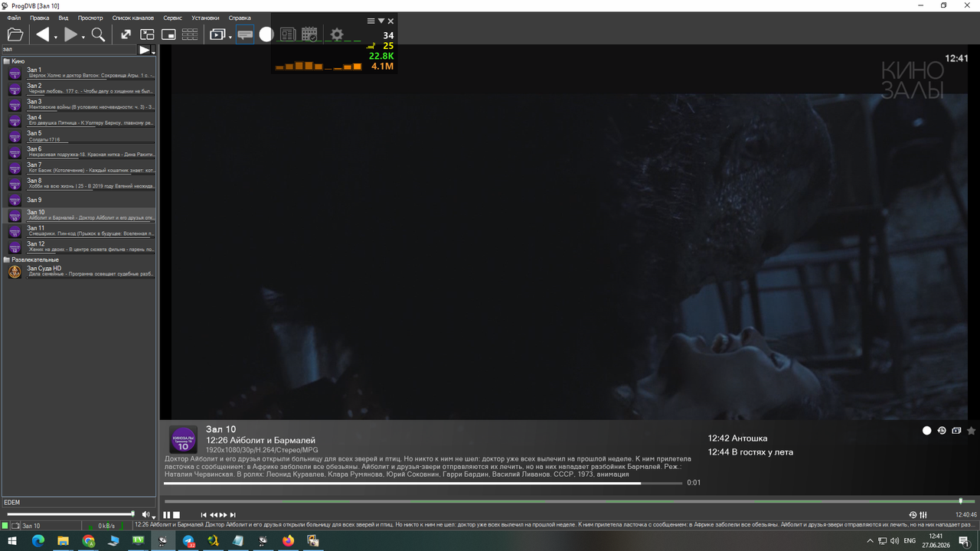980x551 pixels.
Task: Select channel Зал 6
Action: (80, 152)
